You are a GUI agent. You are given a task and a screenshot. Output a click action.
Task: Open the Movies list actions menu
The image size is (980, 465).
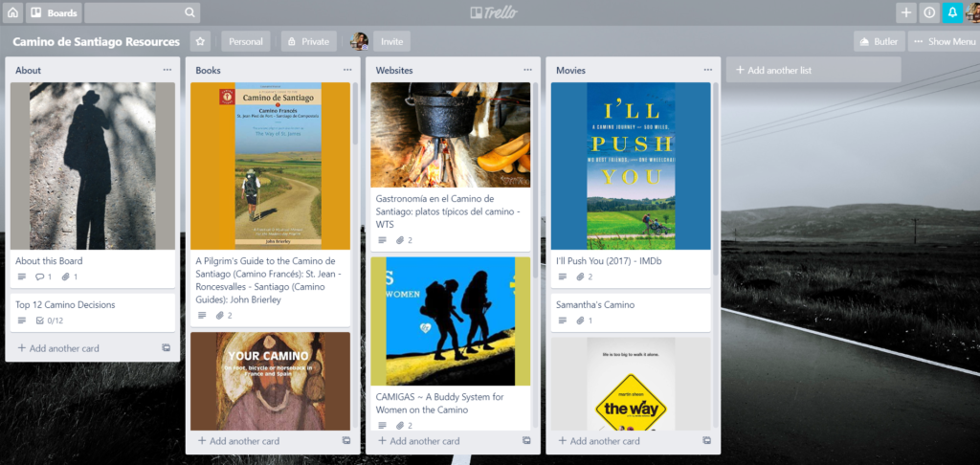coord(707,70)
